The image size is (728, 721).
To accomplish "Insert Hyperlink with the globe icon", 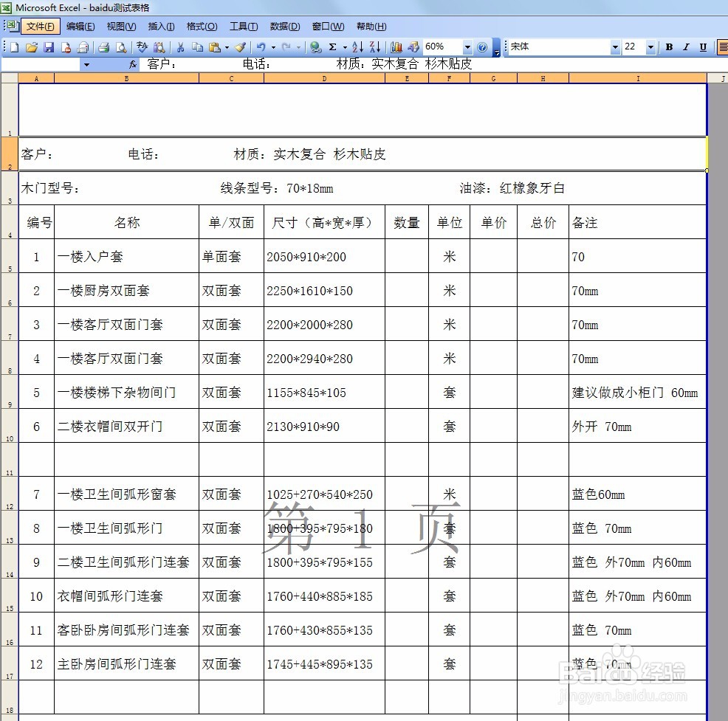I will pos(316,46).
